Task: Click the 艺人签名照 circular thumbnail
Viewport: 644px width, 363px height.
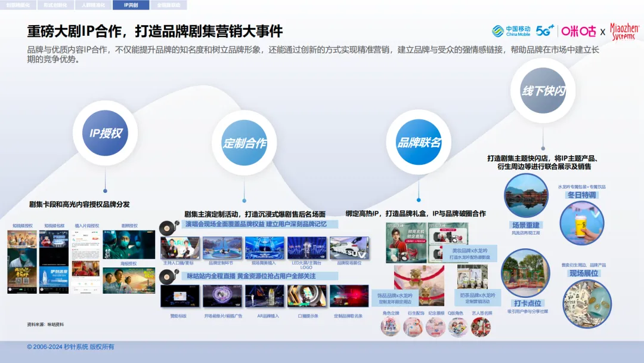Action: 480,327
